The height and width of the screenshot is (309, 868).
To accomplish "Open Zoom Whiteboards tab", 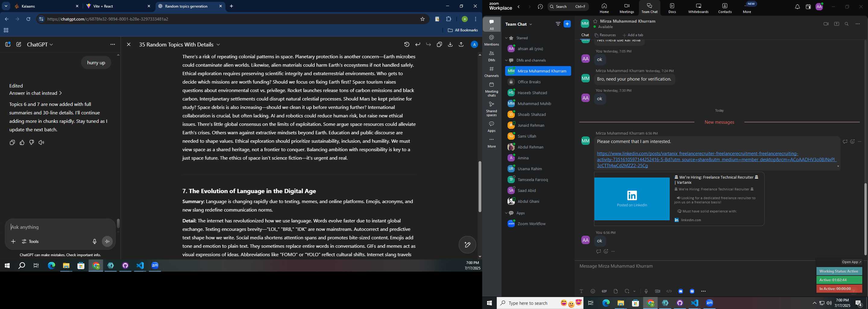I will click(x=698, y=8).
